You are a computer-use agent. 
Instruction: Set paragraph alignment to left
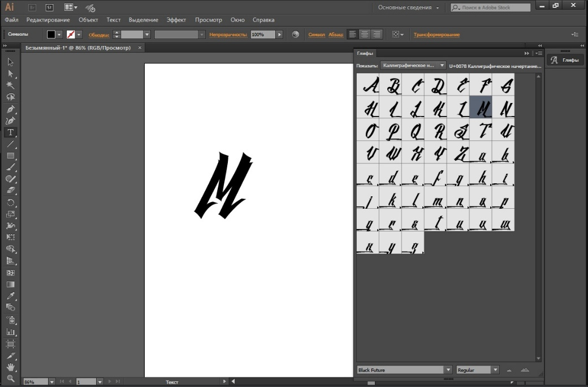(x=352, y=35)
